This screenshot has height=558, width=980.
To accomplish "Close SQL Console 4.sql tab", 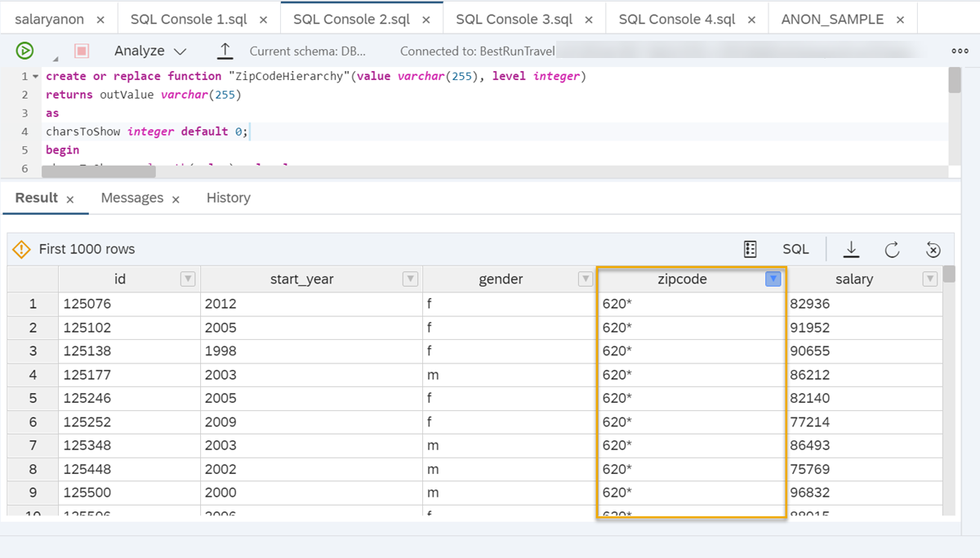I will [751, 20].
